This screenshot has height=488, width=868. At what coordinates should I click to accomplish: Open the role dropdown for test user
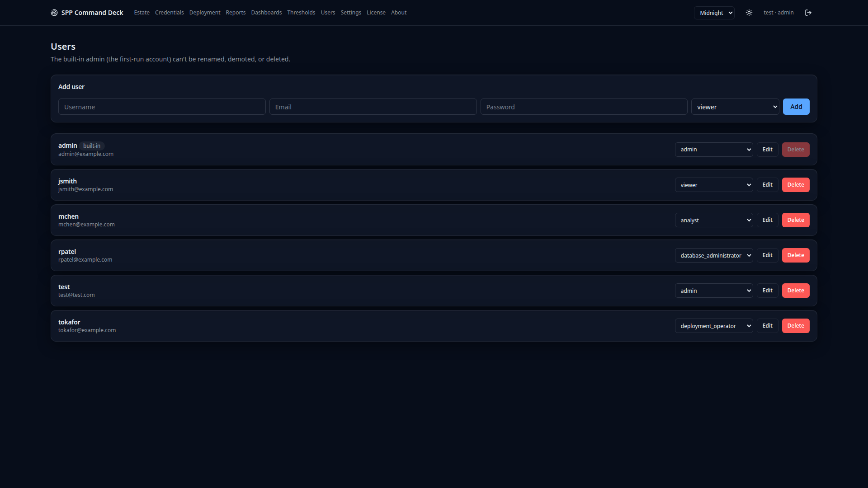(714, 291)
